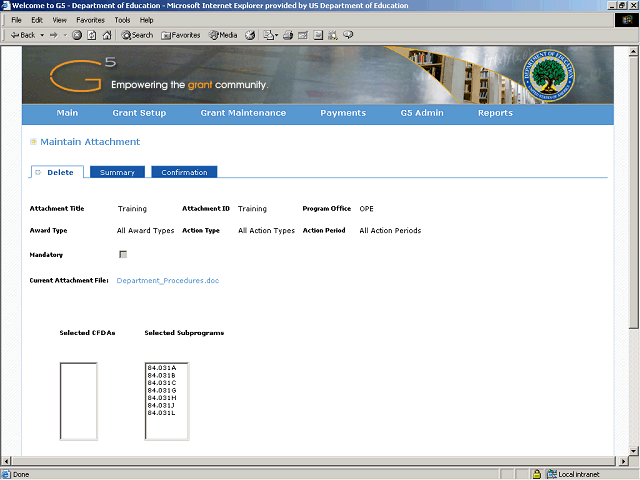Go to the Home page
This screenshot has height=480, width=640.
(x=107, y=36)
